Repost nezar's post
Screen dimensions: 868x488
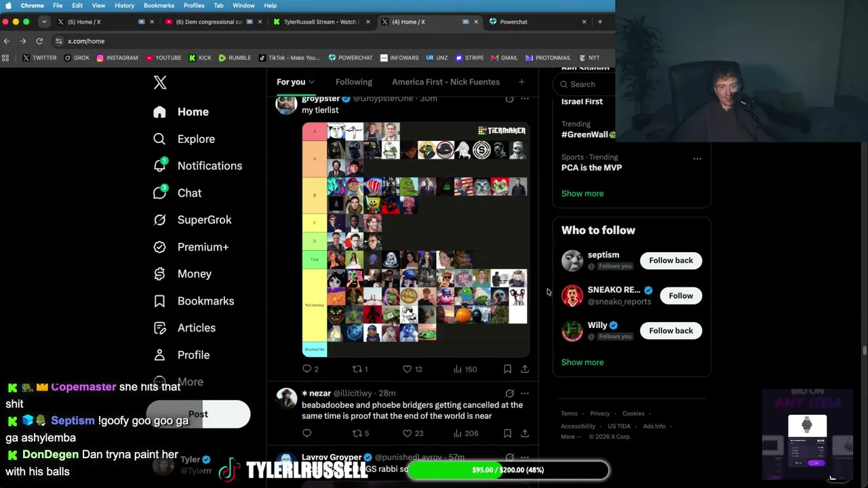pyautogui.click(x=357, y=433)
